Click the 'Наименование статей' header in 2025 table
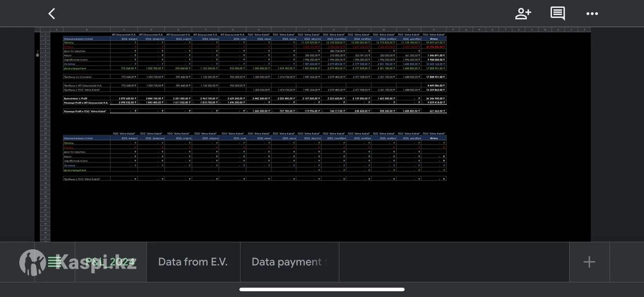 tap(86, 138)
